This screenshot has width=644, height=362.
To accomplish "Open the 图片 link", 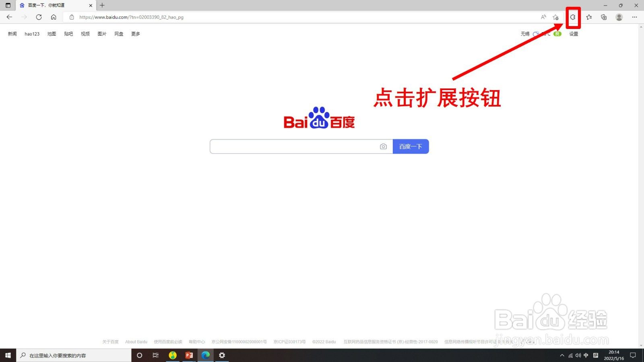I will click(x=102, y=34).
